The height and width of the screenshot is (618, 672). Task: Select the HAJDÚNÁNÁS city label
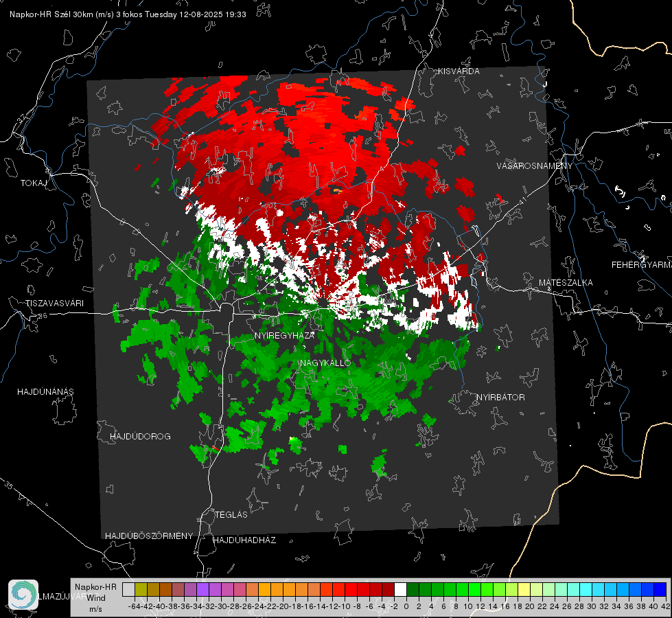coord(45,392)
